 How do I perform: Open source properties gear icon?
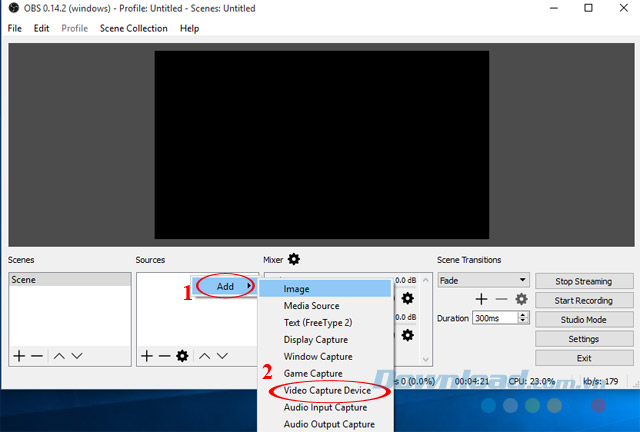click(182, 356)
